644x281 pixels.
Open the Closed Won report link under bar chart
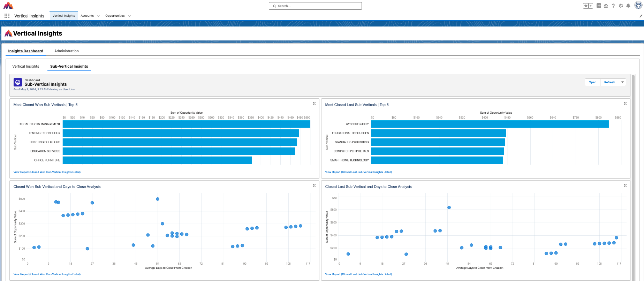pos(47,172)
